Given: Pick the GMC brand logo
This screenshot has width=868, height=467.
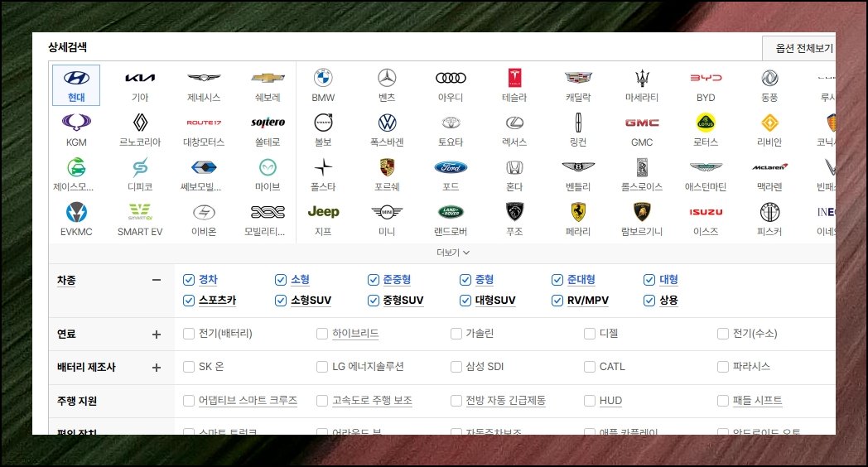Looking at the screenshot, I should point(642,123).
